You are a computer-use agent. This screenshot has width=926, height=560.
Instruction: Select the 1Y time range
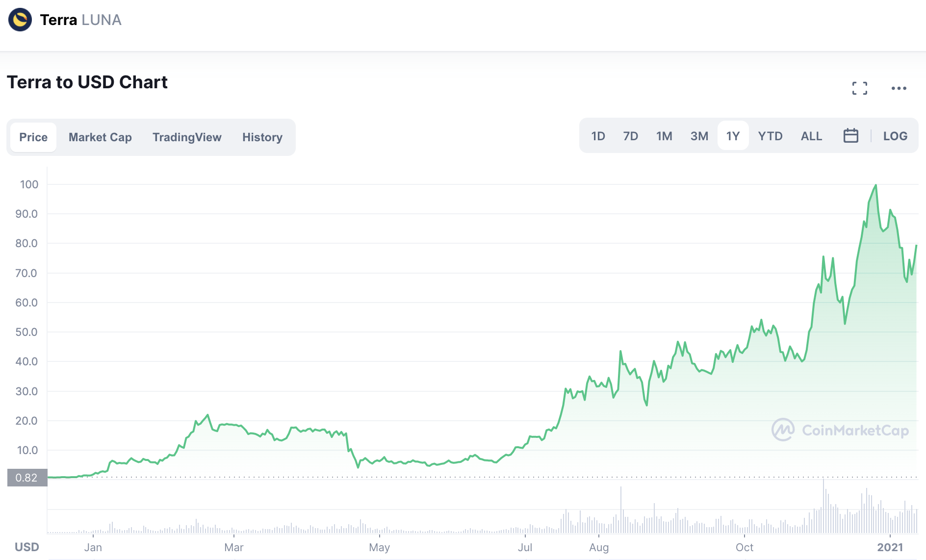[733, 136]
